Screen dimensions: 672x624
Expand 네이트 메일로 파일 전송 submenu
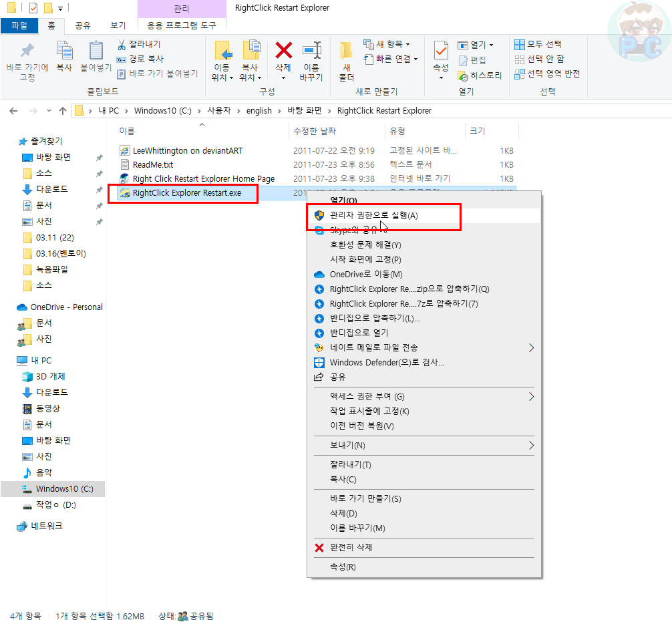(424, 348)
